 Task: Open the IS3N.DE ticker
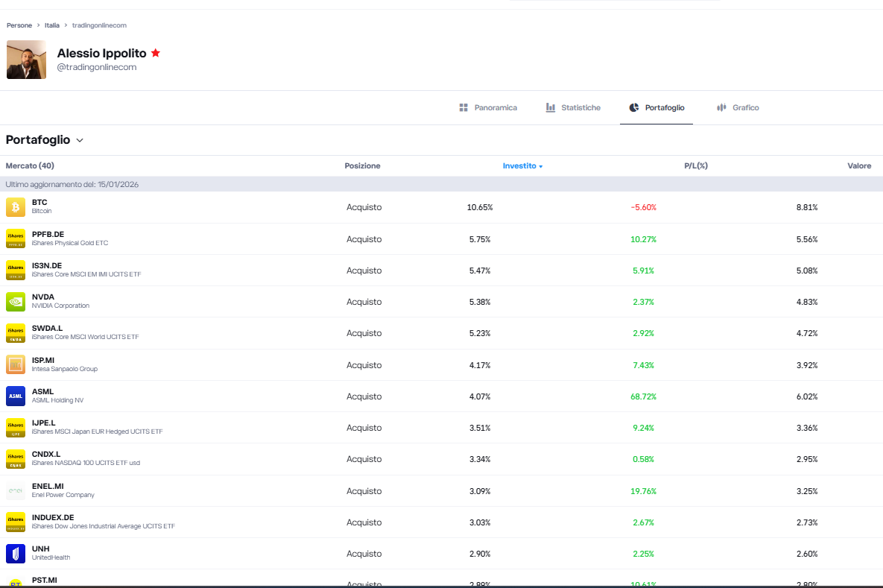tap(47, 266)
